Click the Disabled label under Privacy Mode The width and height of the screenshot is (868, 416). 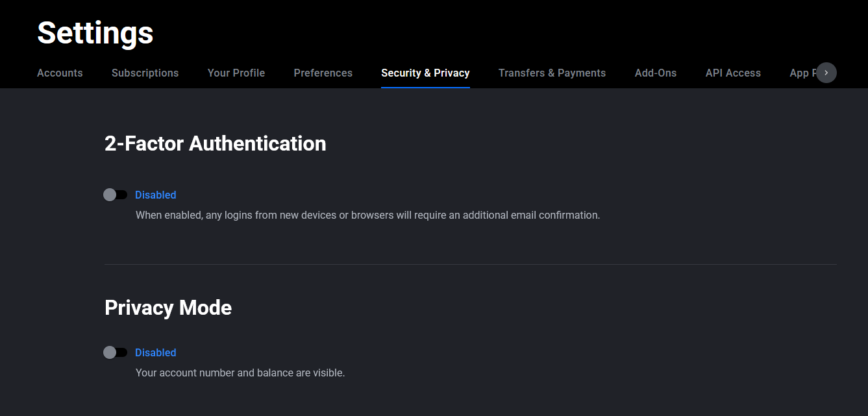(x=156, y=352)
